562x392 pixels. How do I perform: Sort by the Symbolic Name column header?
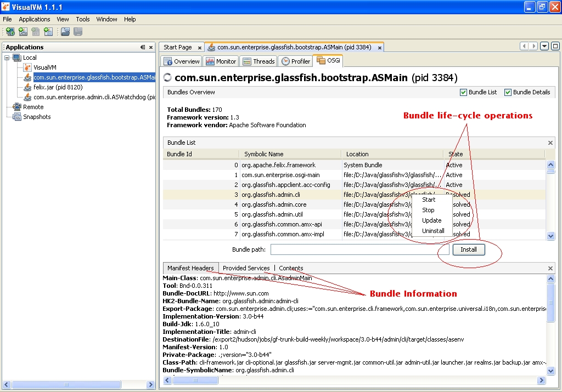(x=290, y=154)
